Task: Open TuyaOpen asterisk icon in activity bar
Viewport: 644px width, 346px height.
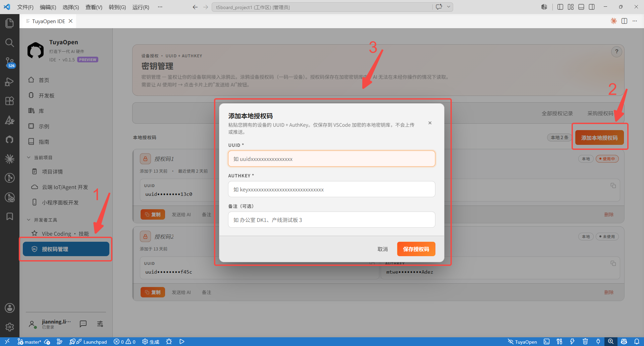Action: coord(9,159)
